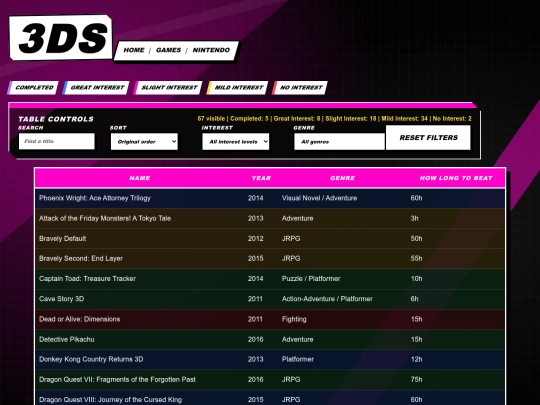Sort table by Genre column header
The width and height of the screenshot is (540, 405).
click(342, 178)
